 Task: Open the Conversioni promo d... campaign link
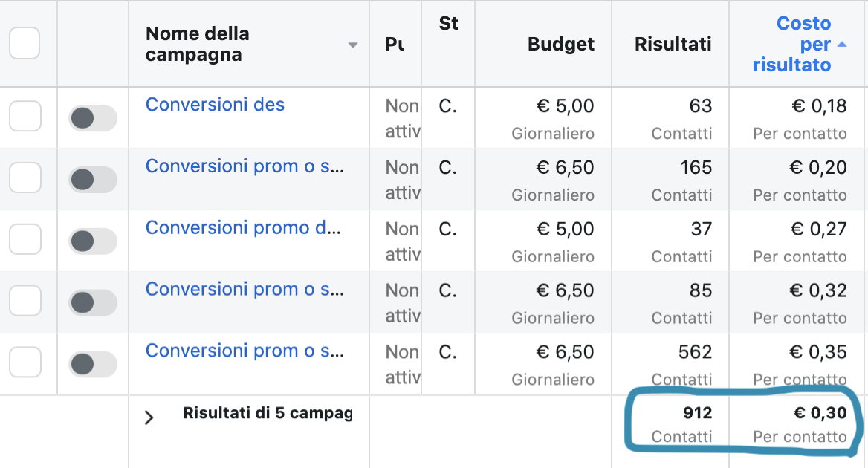tap(243, 227)
